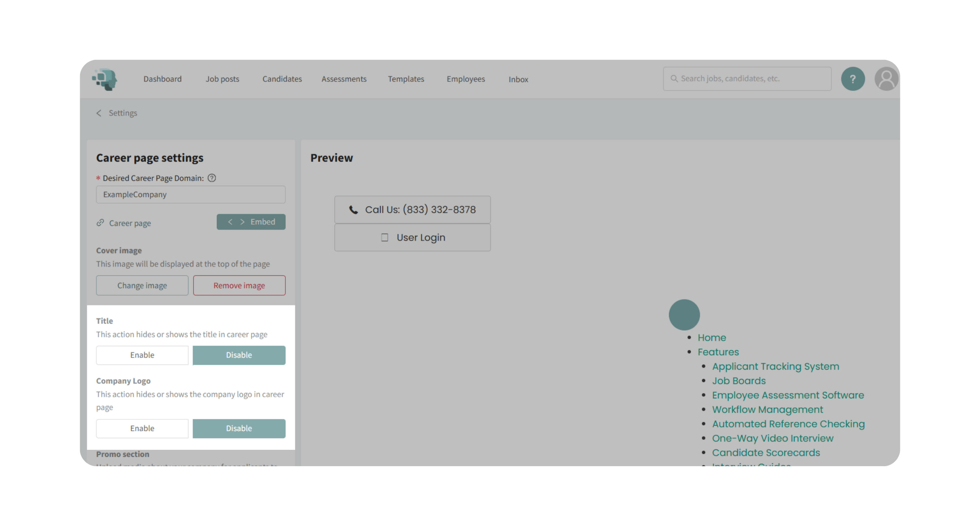Open the help question mark button

point(853,79)
